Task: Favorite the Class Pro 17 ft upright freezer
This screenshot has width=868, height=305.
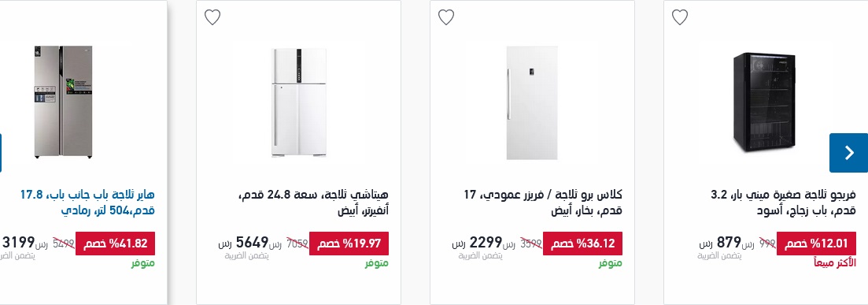Action: tap(446, 17)
